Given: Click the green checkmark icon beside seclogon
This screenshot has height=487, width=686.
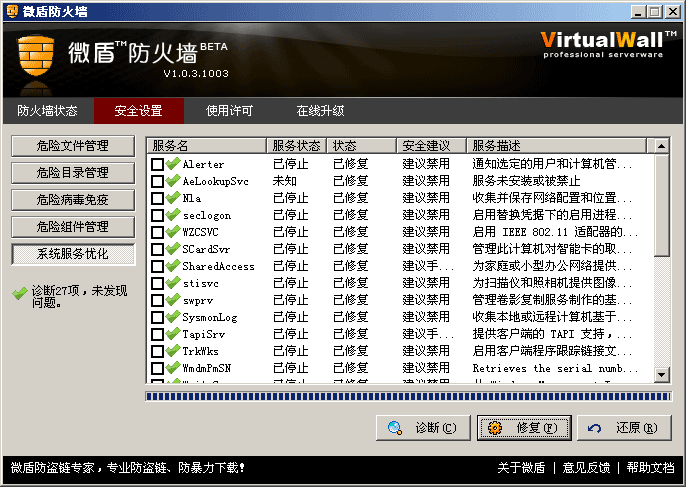Looking at the screenshot, I should (x=173, y=215).
